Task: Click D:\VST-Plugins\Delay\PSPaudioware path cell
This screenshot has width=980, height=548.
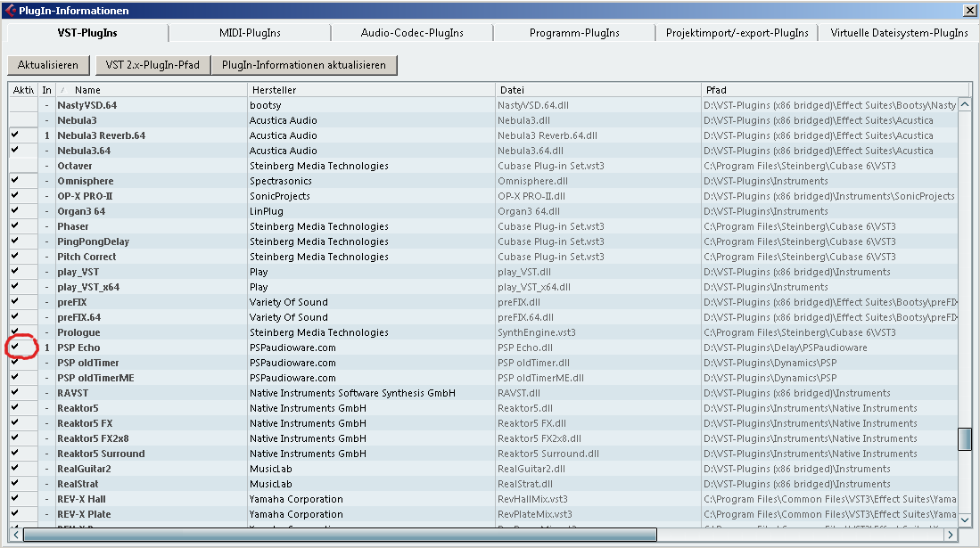Action: (786, 348)
